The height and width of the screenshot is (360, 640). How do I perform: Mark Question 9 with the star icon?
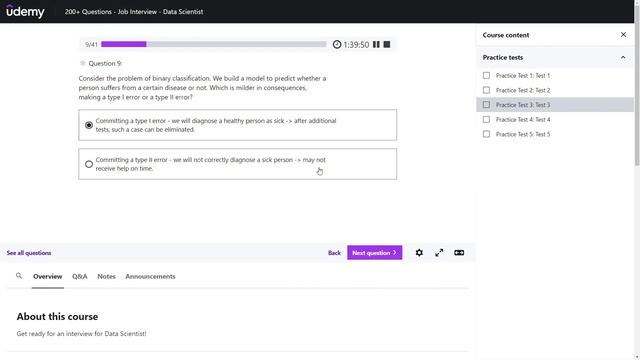pyautogui.click(x=83, y=63)
